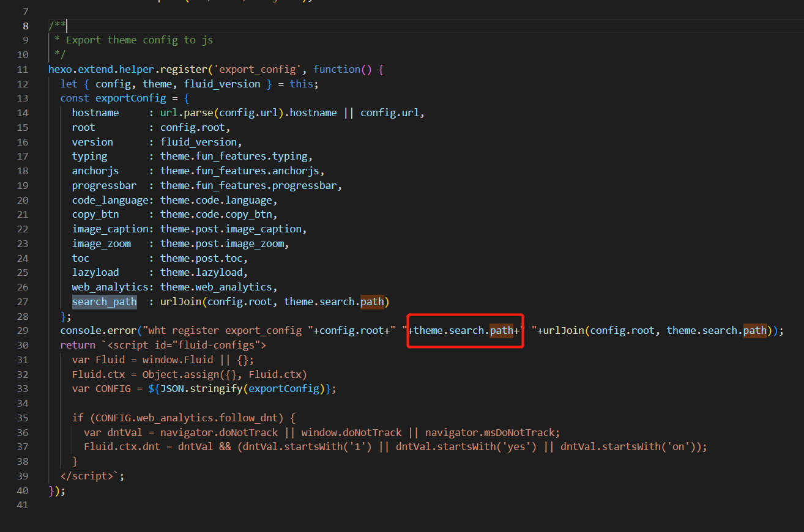The height and width of the screenshot is (532, 804).
Task: Click the 'fluid-configs' id string on line 30
Action: point(216,345)
